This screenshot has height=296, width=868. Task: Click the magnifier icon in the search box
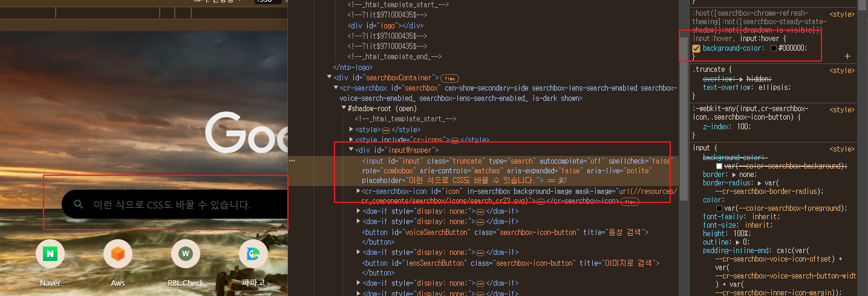pyautogui.click(x=78, y=205)
